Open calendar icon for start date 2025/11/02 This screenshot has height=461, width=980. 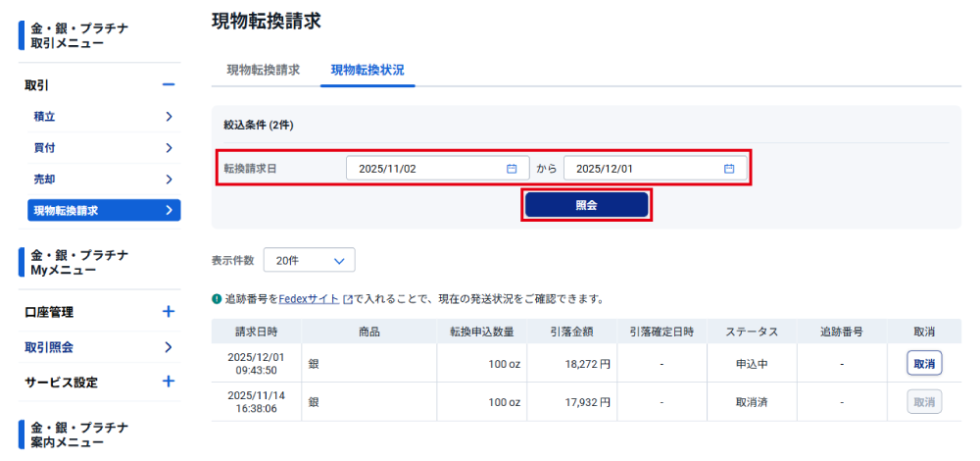click(512, 169)
